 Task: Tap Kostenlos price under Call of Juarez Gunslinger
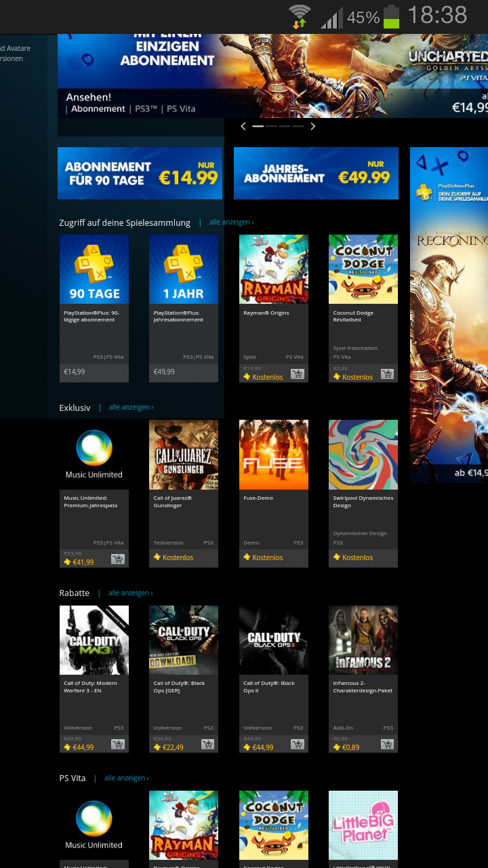[178, 557]
